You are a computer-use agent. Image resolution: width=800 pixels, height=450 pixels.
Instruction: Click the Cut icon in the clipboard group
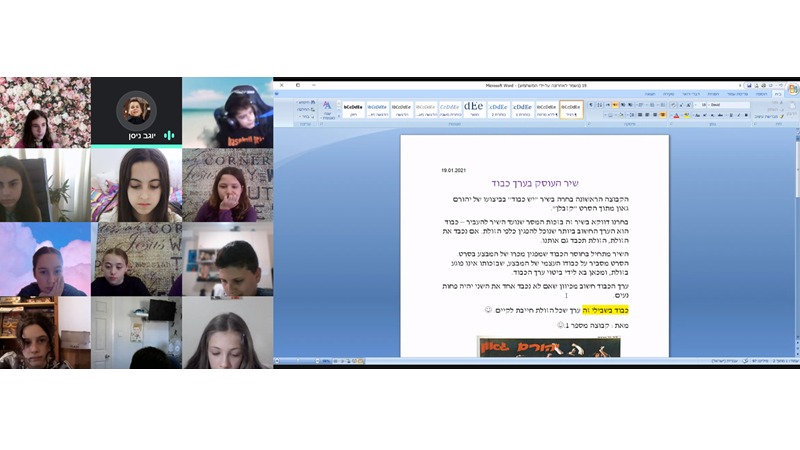[x=781, y=103]
